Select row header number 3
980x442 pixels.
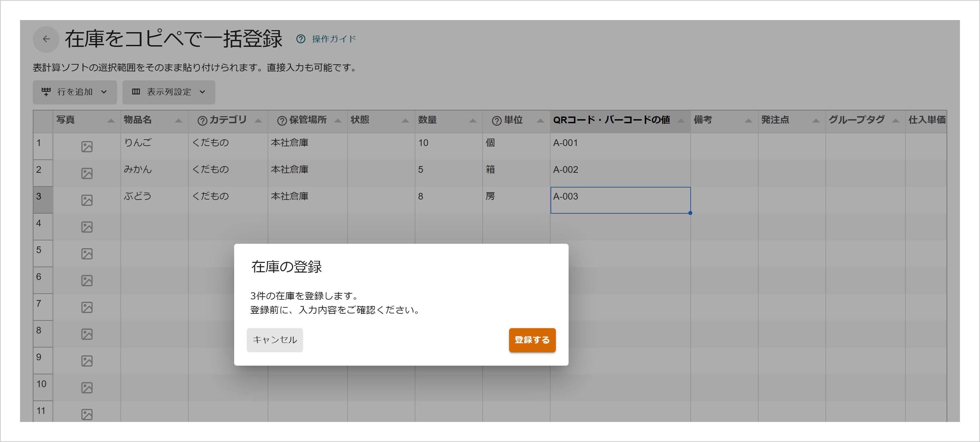tap(43, 200)
